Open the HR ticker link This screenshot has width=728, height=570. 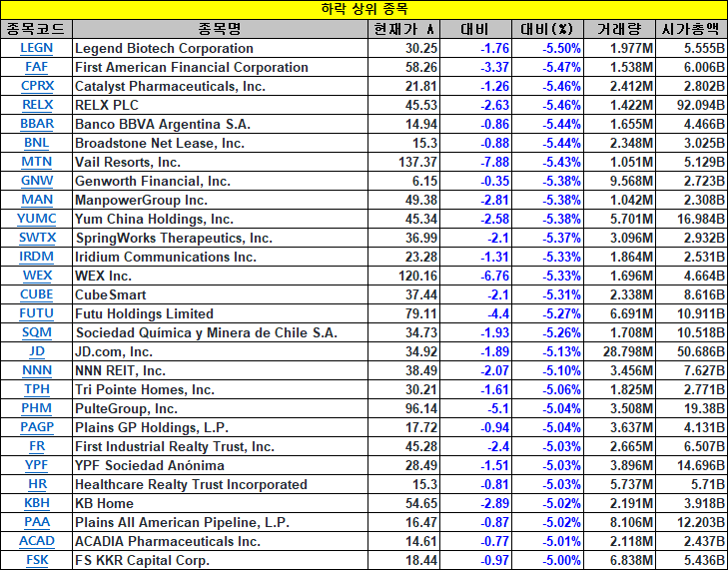(x=37, y=484)
